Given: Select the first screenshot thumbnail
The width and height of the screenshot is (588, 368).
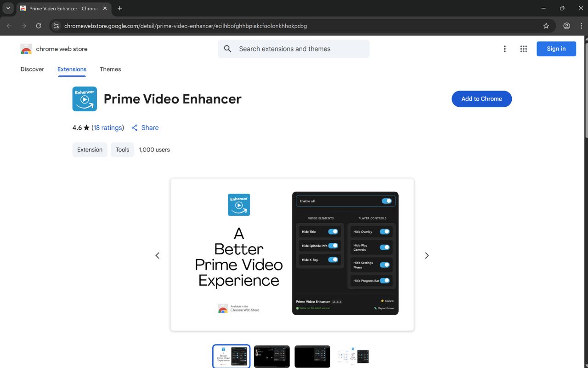Looking at the screenshot, I should [232, 356].
